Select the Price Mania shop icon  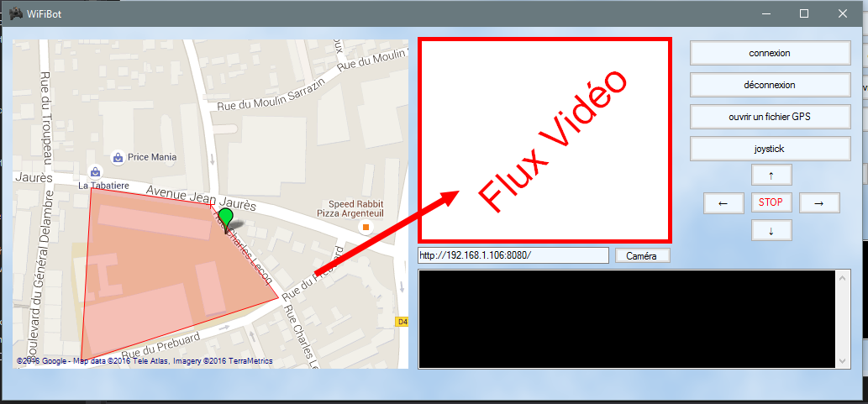tap(118, 157)
